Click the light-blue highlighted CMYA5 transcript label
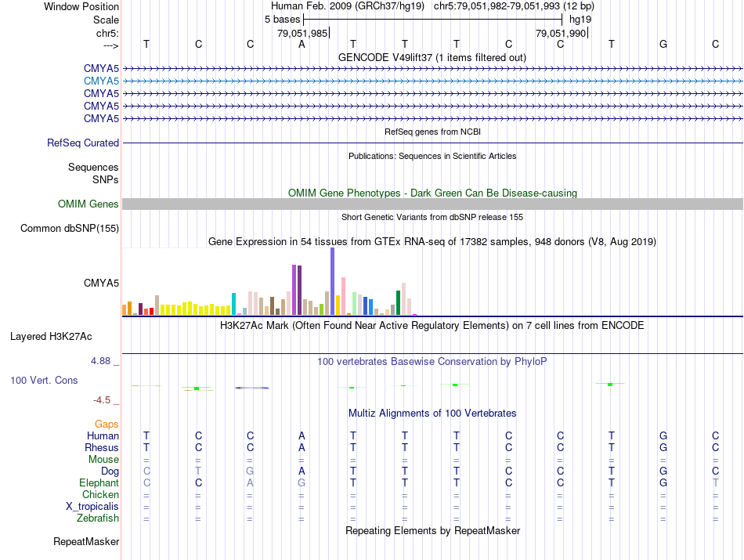The height and width of the screenshot is (560, 744). [101, 81]
